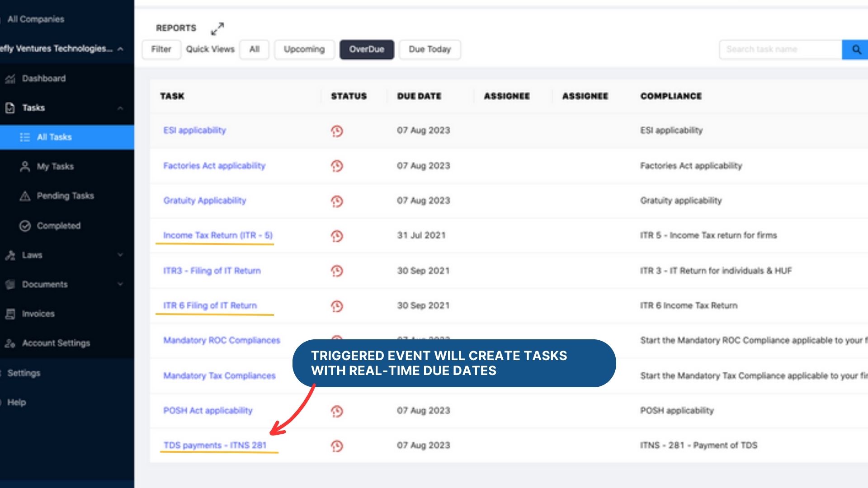Collapse the Tasks section in the sidebar

pos(120,108)
